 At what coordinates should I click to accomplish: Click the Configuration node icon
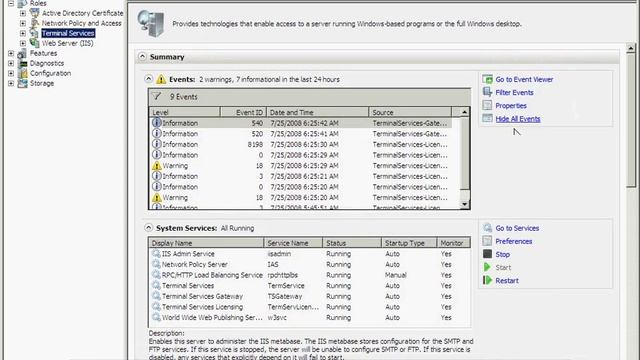(22, 73)
